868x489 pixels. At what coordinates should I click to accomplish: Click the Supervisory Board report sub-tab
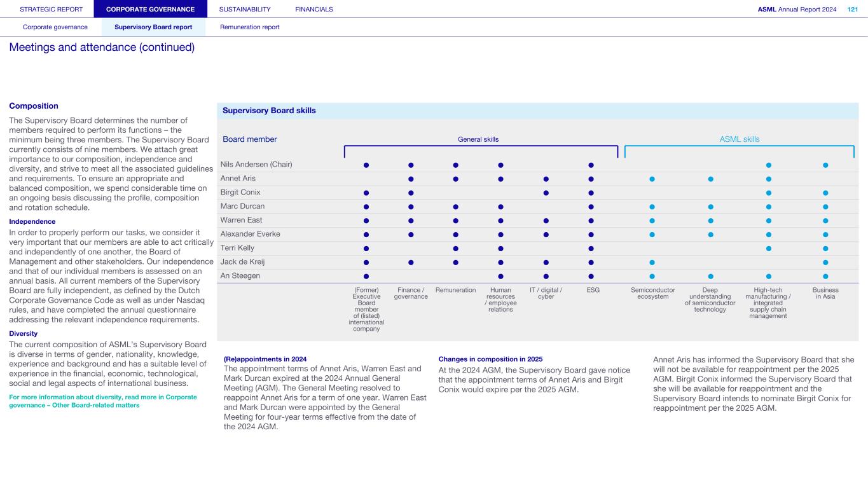click(x=153, y=27)
